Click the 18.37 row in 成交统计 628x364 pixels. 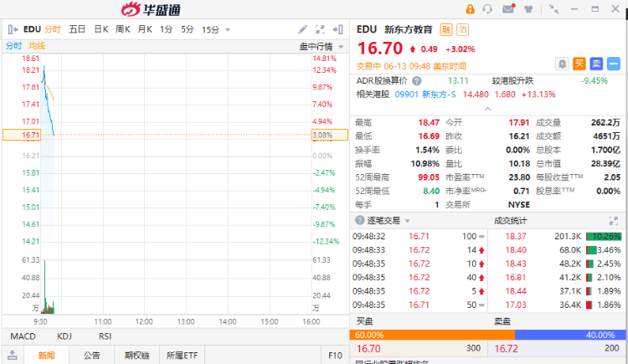pos(558,236)
